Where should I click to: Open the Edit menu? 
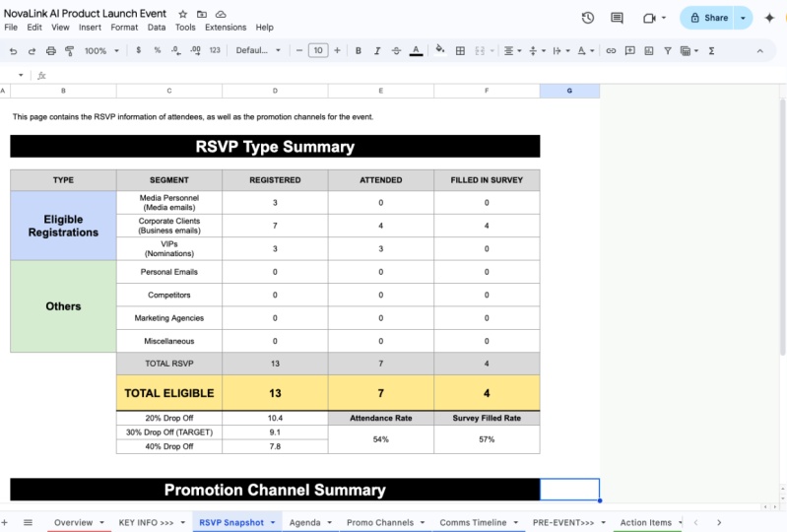34,28
